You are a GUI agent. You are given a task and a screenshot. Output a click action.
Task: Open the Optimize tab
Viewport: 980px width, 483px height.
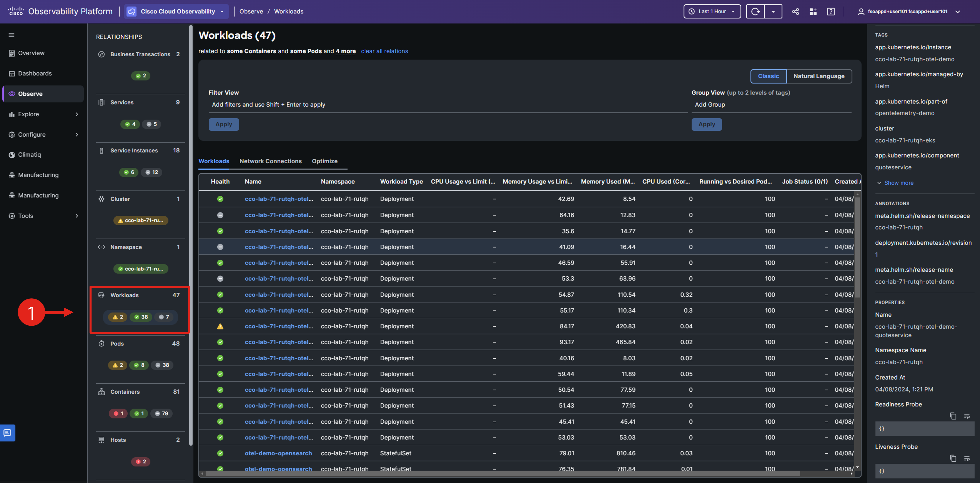(x=325, y=161)
